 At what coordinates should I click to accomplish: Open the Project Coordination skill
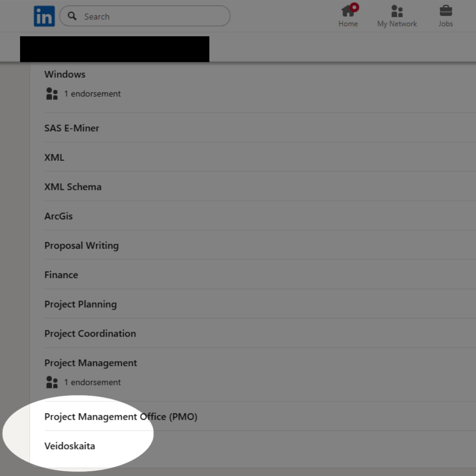coord(90,334)
